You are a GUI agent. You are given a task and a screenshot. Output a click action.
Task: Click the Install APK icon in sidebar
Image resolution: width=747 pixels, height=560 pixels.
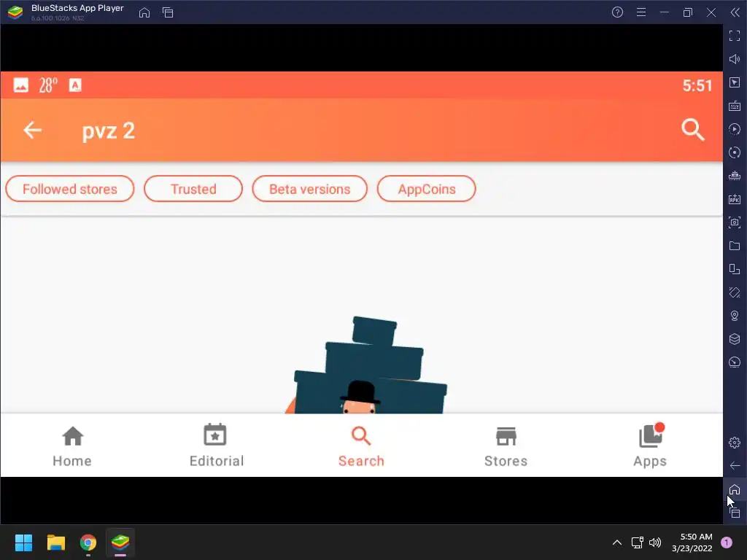click(x=735, y=199)
